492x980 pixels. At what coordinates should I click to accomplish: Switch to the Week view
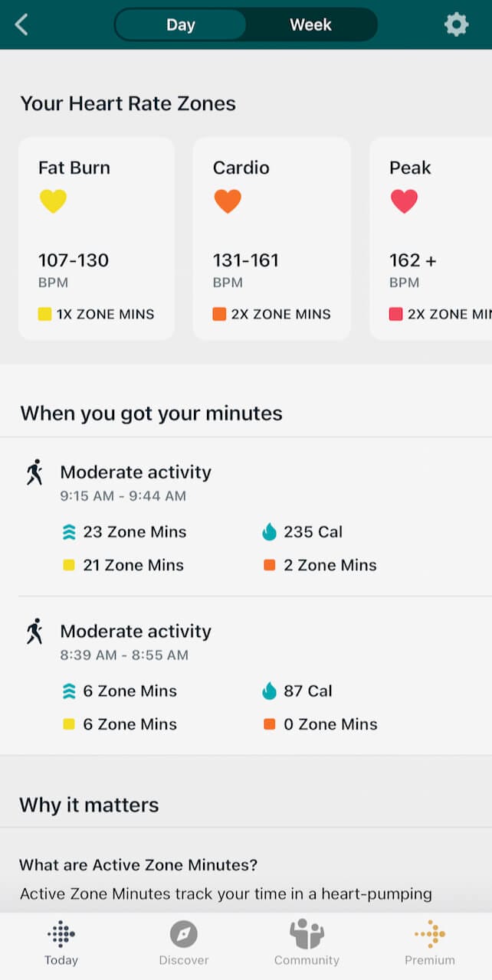310,24
